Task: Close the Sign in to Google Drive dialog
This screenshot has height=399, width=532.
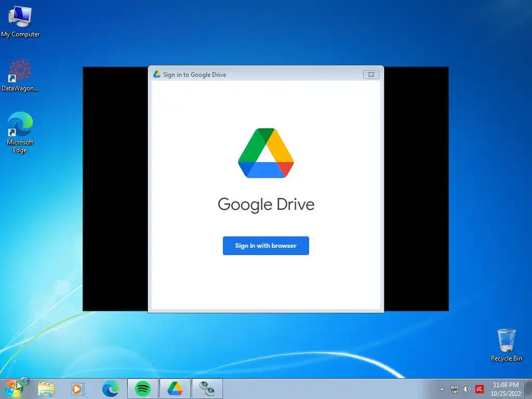Action: pos(371,75)
